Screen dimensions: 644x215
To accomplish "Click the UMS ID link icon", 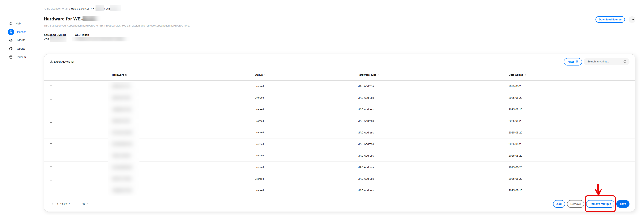I will pyautogui.click(x=11, y=40).
